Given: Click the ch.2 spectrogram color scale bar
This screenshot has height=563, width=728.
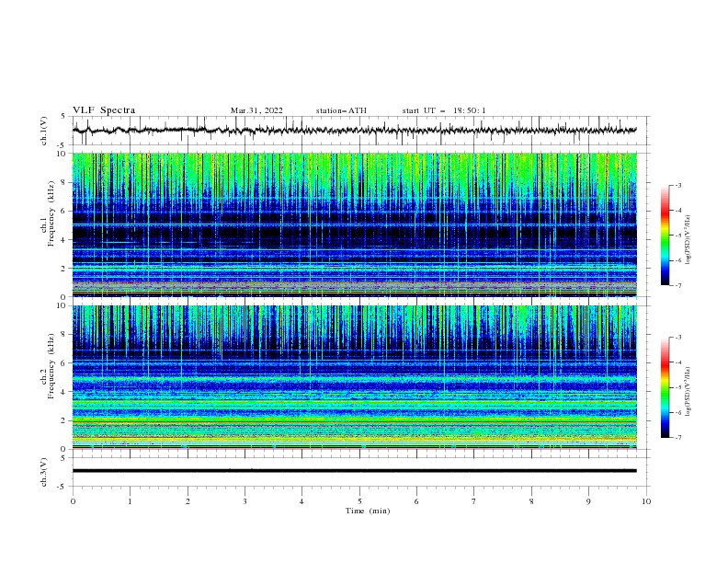Looking at the screenshot, I should 665,387.
